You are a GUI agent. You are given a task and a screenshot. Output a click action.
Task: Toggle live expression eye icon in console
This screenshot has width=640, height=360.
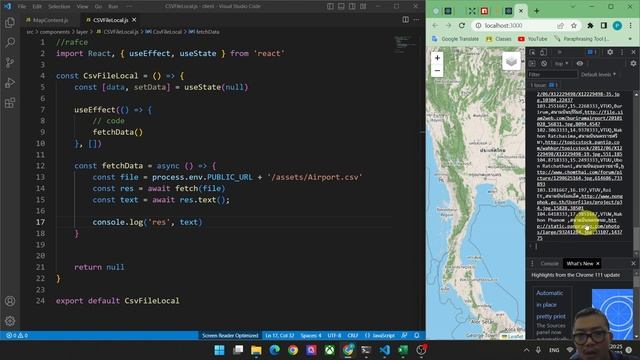pyautogui.click(x=580, y=64)
